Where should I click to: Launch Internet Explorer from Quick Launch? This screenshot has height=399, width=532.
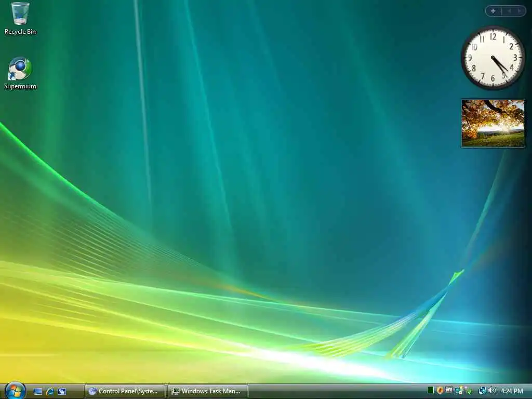click(50, 391)
